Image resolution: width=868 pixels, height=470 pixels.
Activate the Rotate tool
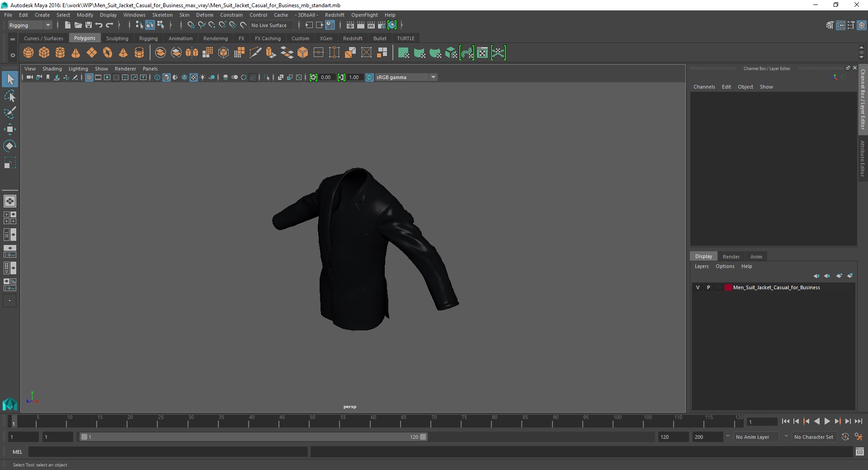click(9, 146)
